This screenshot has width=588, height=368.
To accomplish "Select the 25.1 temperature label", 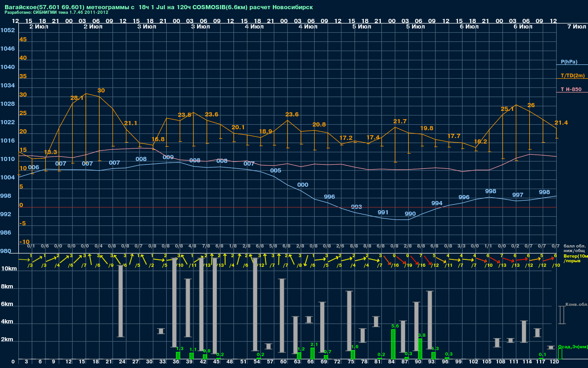I will tap(507, 109).
